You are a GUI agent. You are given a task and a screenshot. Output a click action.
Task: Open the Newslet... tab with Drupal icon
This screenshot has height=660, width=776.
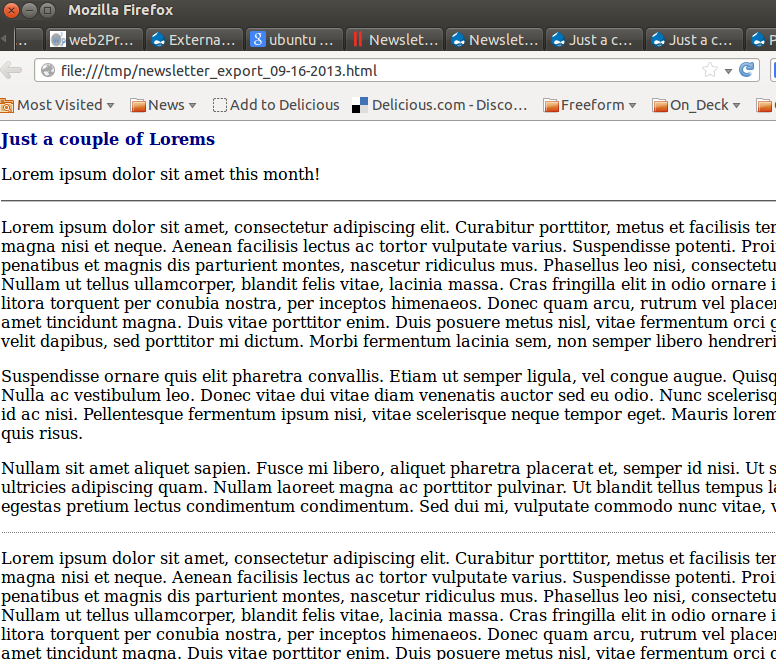494,40
